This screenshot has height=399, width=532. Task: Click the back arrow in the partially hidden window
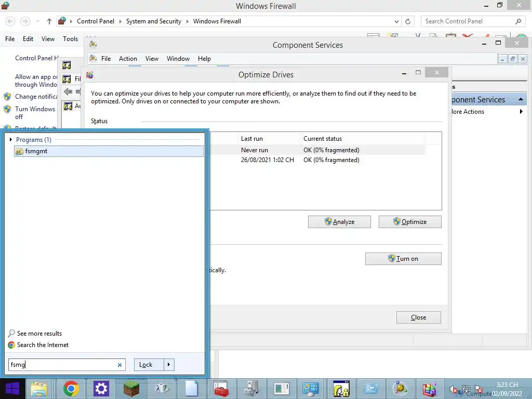(68, 91)
